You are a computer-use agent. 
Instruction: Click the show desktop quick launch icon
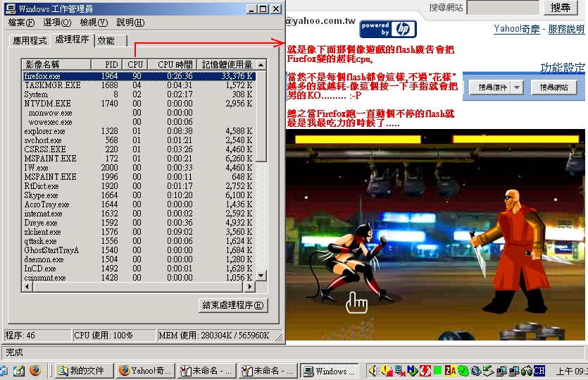coord(19,370)
